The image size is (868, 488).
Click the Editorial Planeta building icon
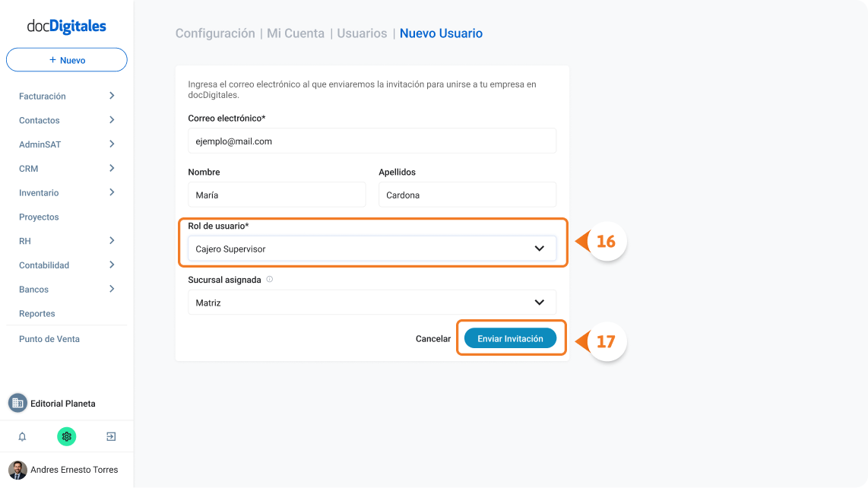click(x=17, y=404)
